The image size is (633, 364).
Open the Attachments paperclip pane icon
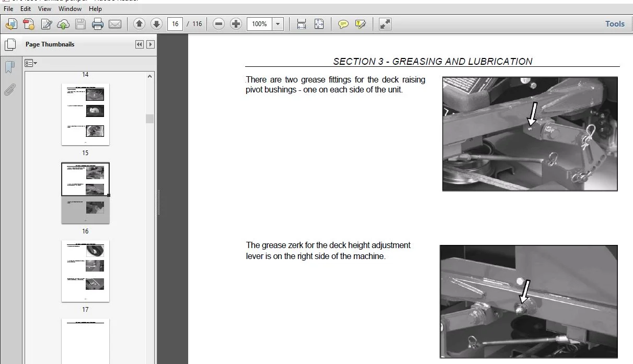9,89
